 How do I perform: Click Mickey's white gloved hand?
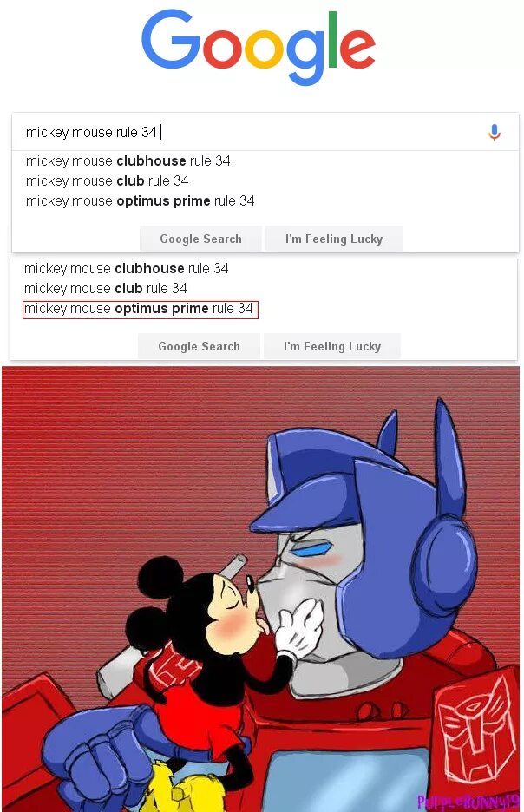[298, 627]
